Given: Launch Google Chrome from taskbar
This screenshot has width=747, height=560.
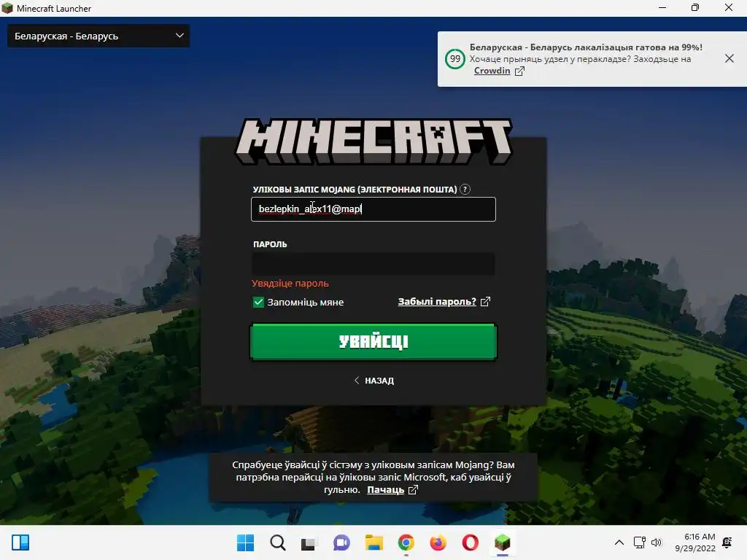Looking at the screenshot, I should click(406, 542).
